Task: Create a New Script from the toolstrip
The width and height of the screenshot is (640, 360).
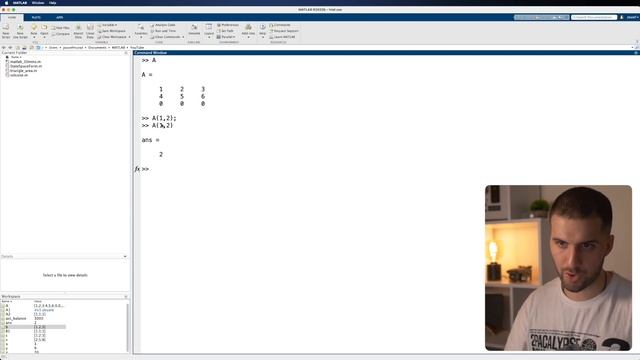Action: click(6, 31)
